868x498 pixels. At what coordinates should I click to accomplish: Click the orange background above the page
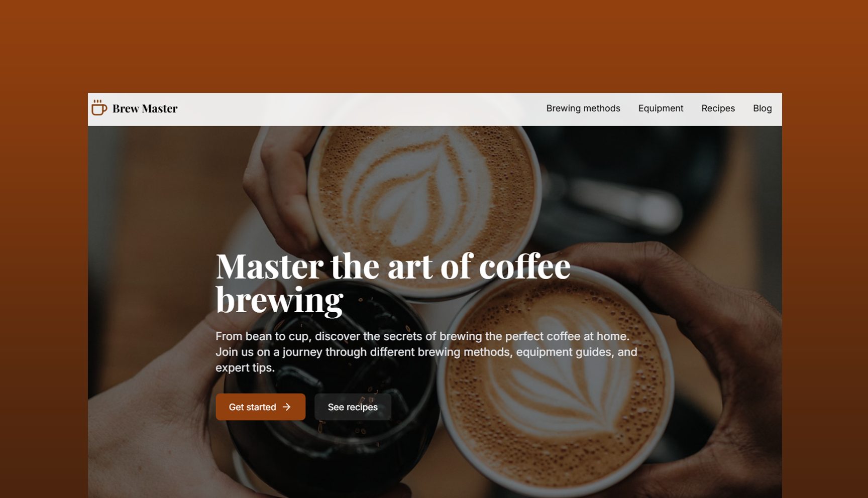click(x=434, y=45)
